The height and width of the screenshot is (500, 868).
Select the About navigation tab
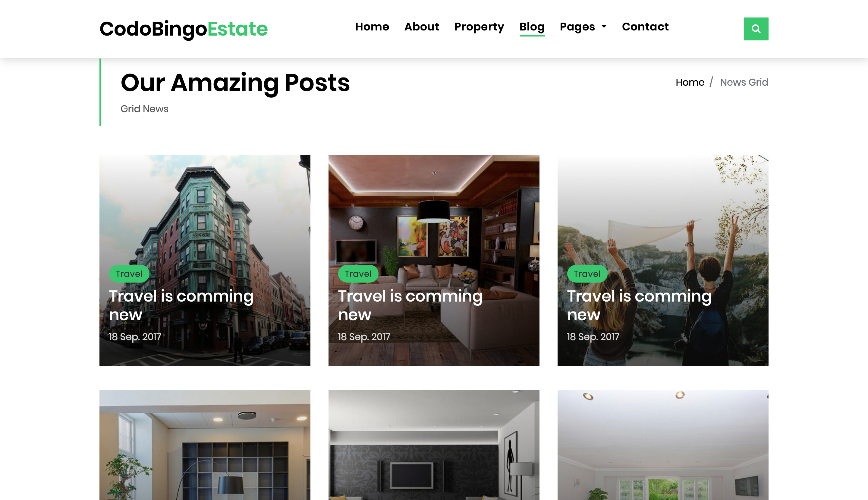pyautogui.click(x=421, y=26)
